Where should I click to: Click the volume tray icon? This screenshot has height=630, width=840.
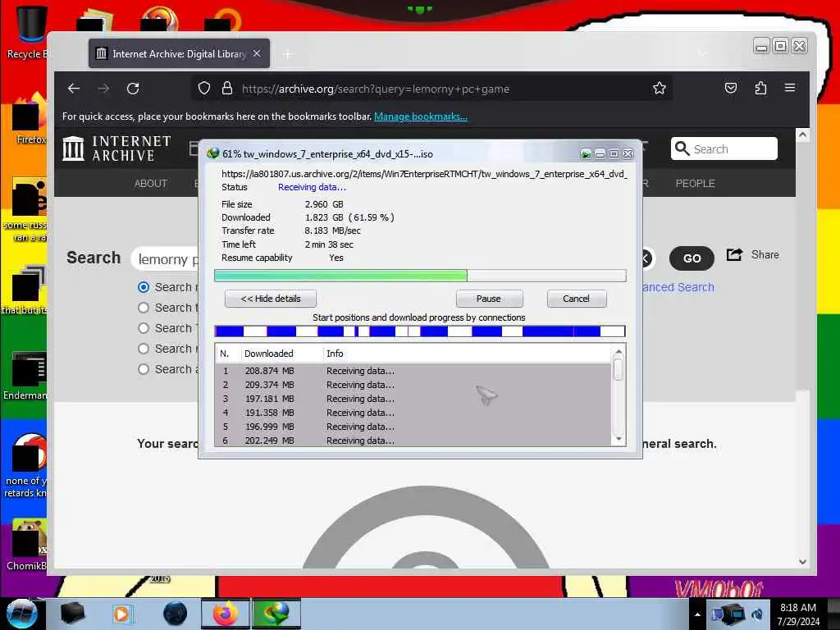click(757, 614)
